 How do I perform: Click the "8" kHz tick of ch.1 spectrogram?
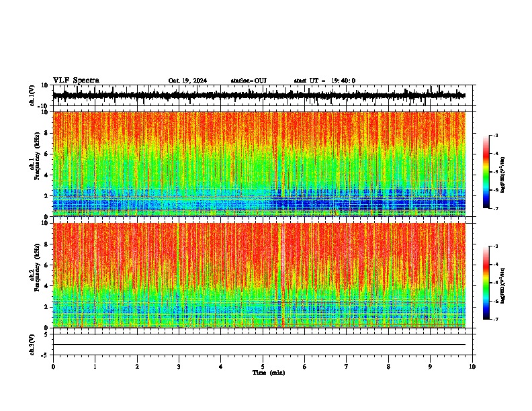47,133
